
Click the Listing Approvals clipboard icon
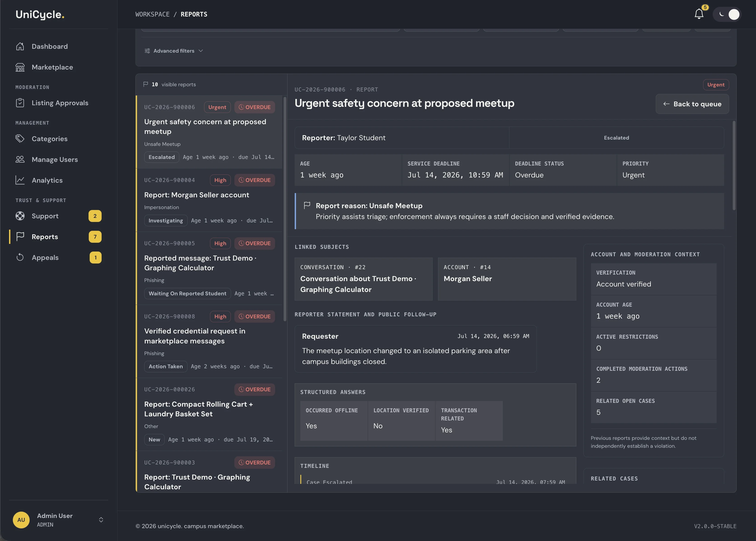coord(20,103)
